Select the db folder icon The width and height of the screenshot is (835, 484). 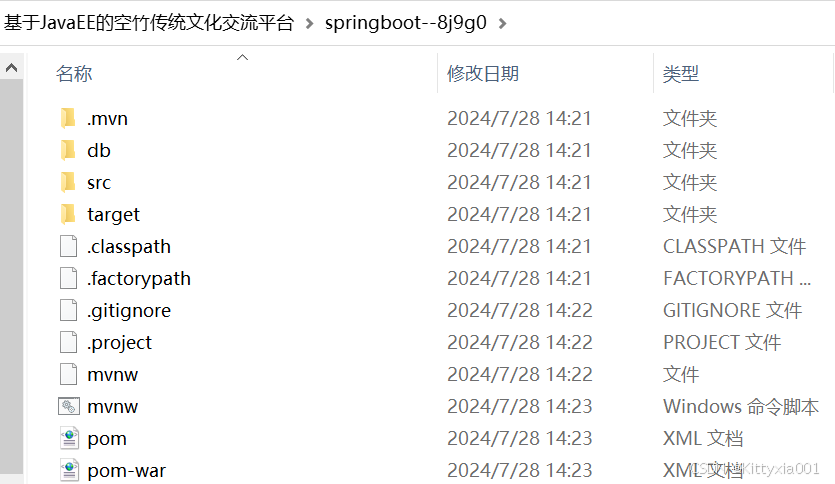pos(68,150)
